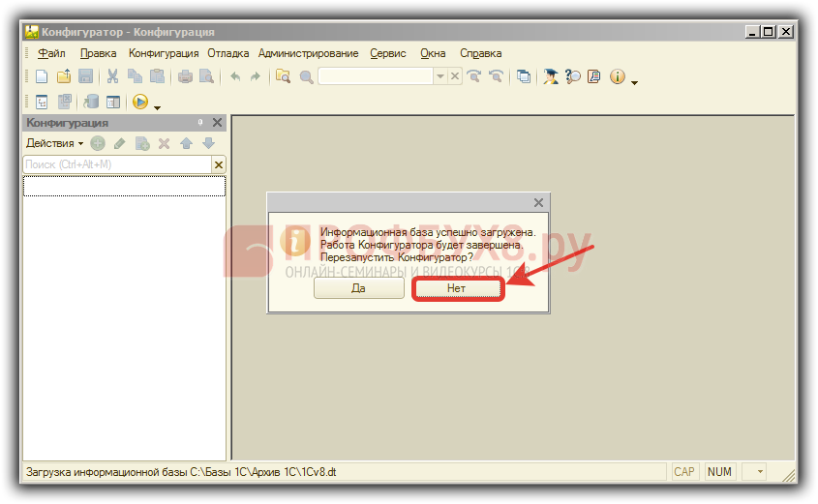Click the New document icon in toolbar
This screenshot has width=818, height=504.
pos(42,77)
